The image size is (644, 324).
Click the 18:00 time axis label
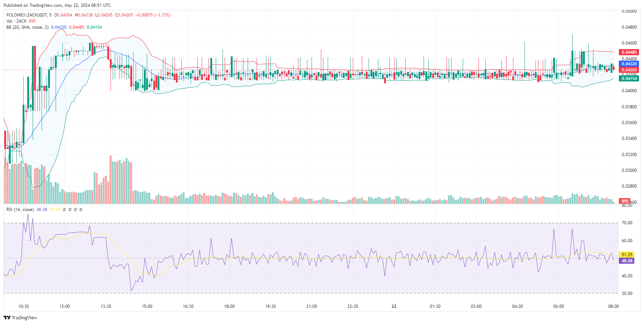point(229,306)
